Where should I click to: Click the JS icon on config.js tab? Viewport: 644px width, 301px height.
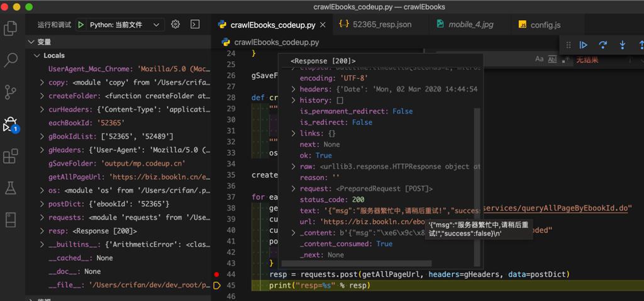523,25
